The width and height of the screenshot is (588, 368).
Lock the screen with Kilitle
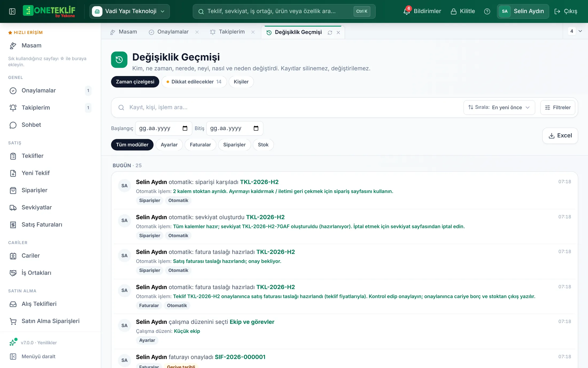click(463, 11)
